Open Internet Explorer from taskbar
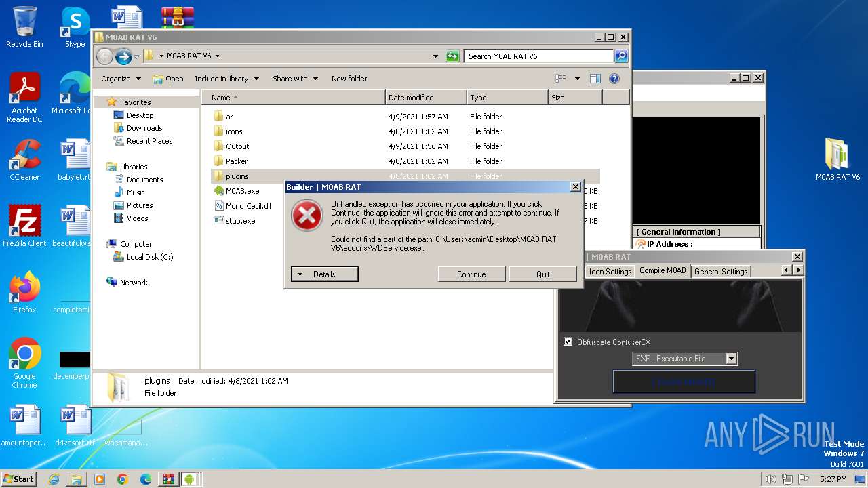This screenshot has height=488, width=868. point(54,479)
